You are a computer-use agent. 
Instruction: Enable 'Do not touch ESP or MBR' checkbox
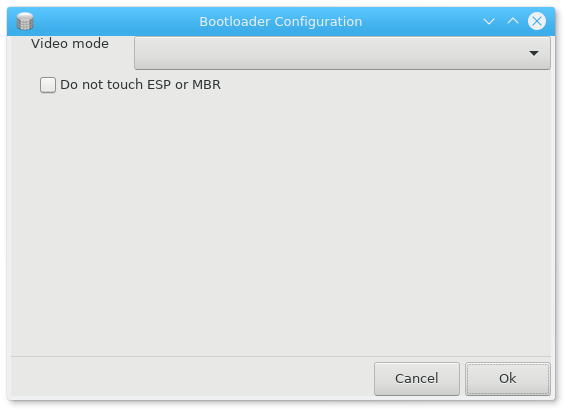coord(48,85)
